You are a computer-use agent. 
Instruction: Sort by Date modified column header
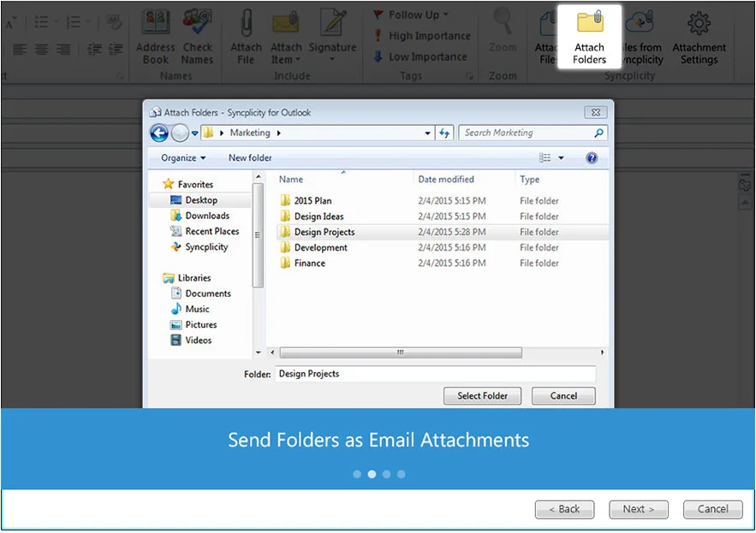coord(446,180)
